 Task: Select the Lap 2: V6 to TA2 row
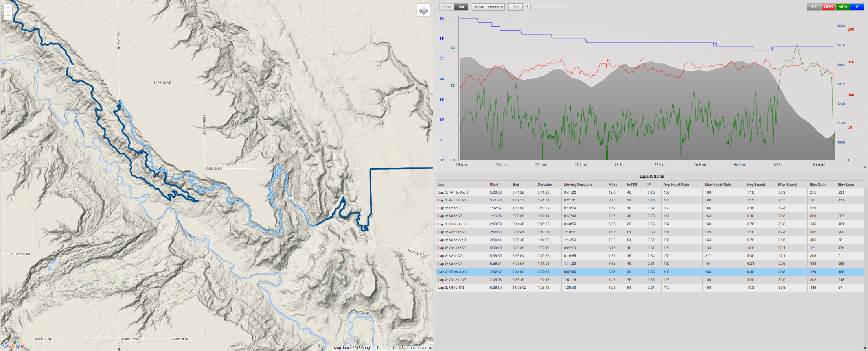(x=650, y=288)
